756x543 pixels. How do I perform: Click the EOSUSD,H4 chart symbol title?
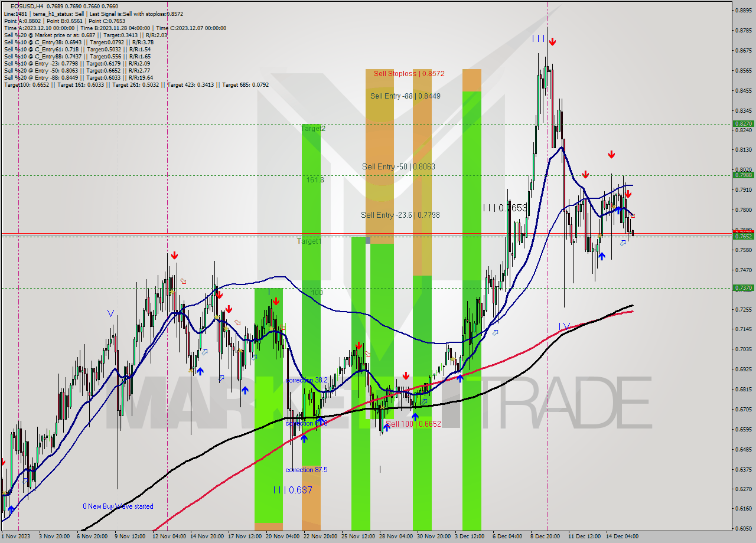pos(27,6)
